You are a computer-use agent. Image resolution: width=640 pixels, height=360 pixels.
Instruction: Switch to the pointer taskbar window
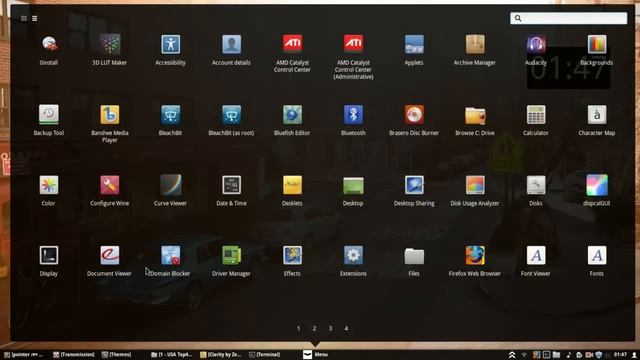tap(24, 355)
